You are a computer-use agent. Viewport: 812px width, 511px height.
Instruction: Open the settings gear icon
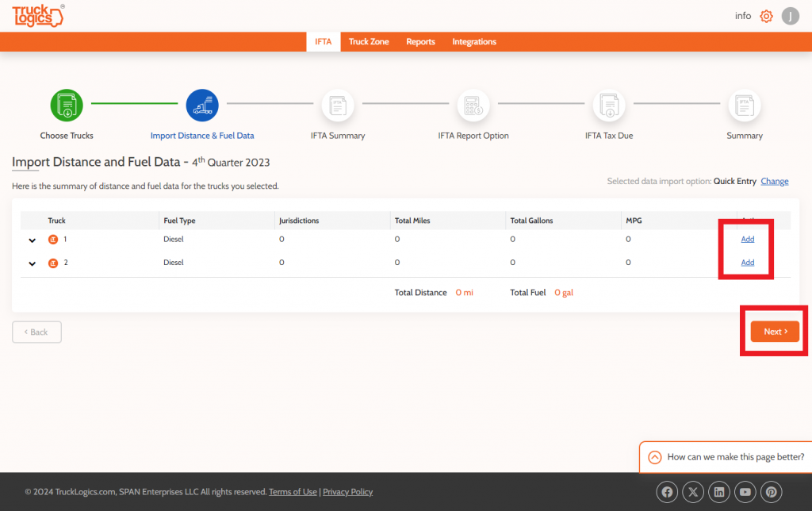point(767,16)
